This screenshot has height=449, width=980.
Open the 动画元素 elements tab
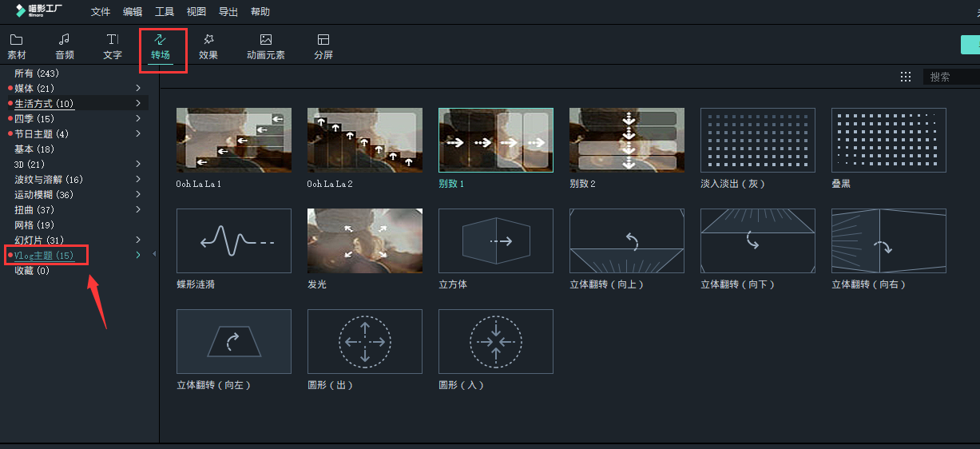click(266, 47)
